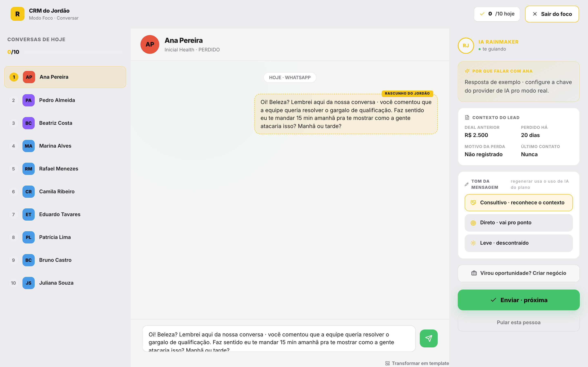The height and width of the screenshot is (367, 588).
Task: Open Pedro Almeida's conversation
Action: (65, 100)
